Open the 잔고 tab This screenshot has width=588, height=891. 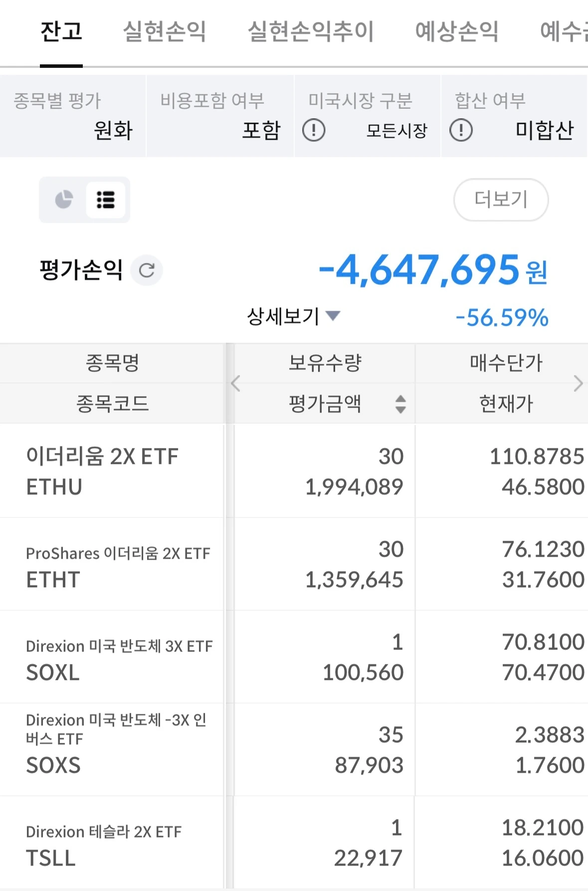click(61, 31)
